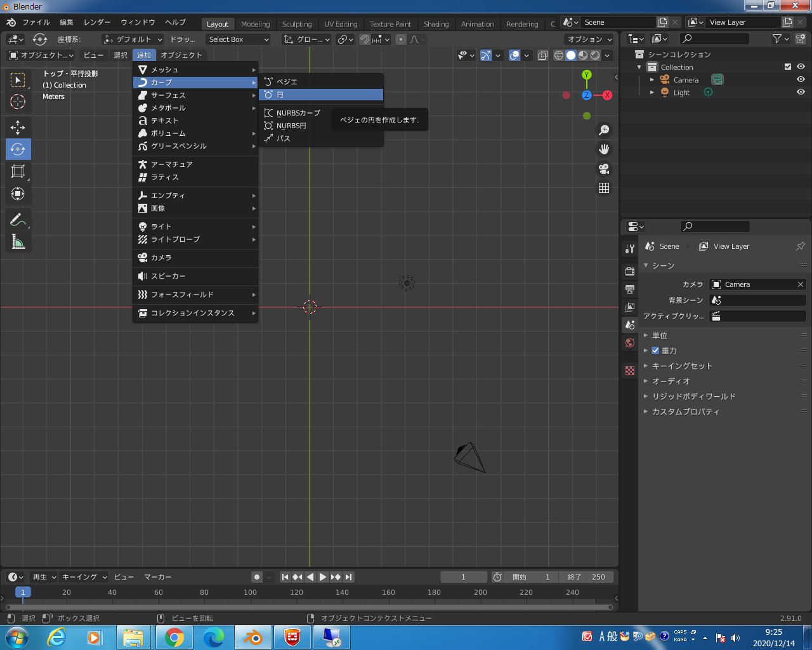Select the Scale tool
The width and height of the screenshot is (812, 650).
pos(18,171)
